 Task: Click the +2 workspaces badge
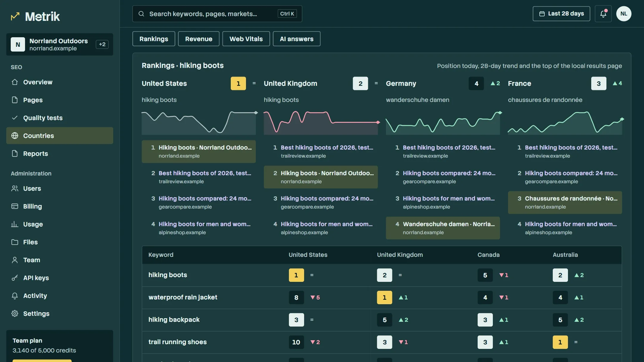[x=102, y=44]
